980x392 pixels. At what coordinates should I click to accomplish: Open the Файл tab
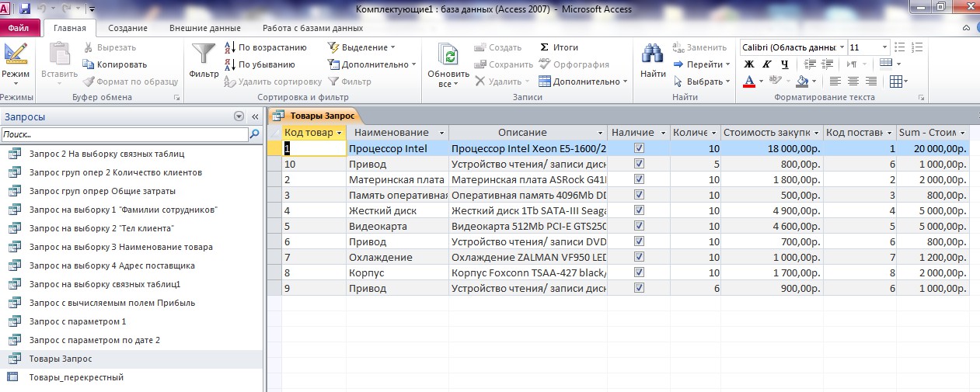19,28
